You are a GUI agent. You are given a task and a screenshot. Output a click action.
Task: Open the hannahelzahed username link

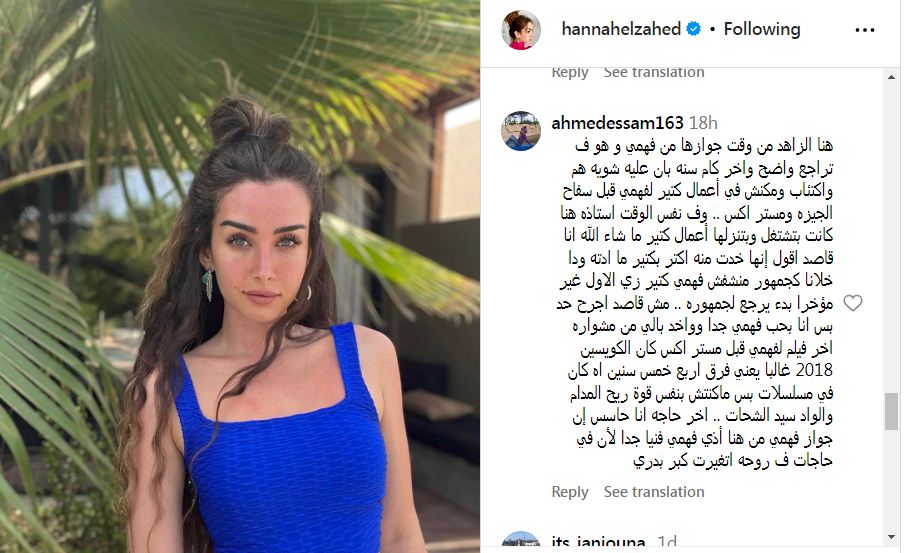coord(621,29)
